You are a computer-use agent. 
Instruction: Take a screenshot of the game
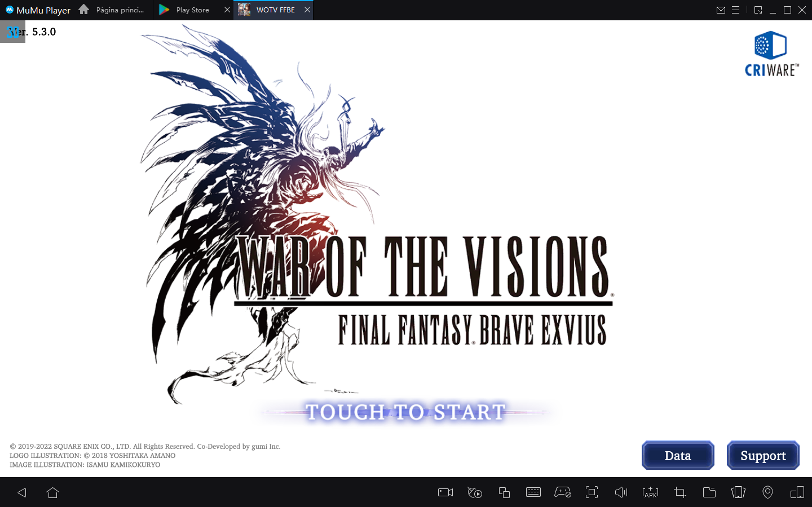pyautogui.click(x=679, y=492)
